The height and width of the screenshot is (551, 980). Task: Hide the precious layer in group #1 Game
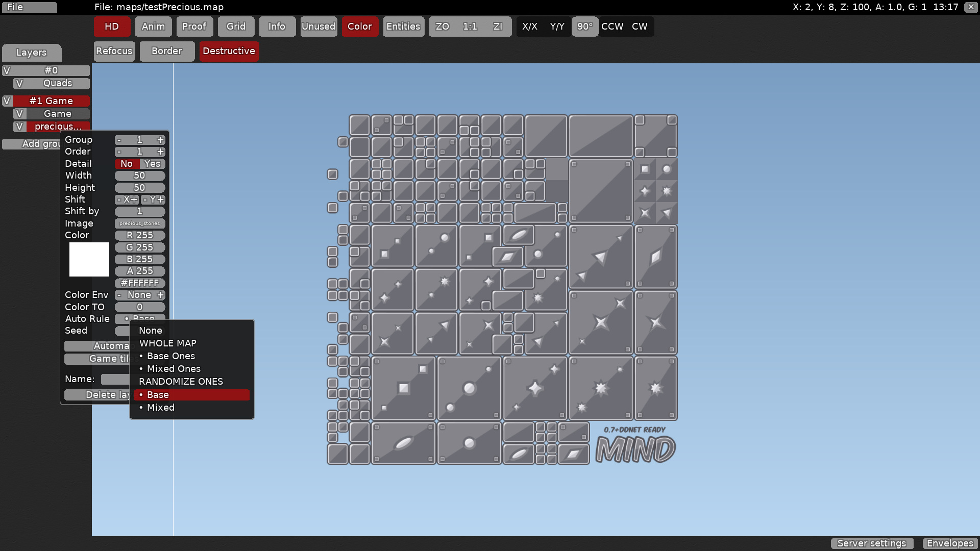[19, 126]
